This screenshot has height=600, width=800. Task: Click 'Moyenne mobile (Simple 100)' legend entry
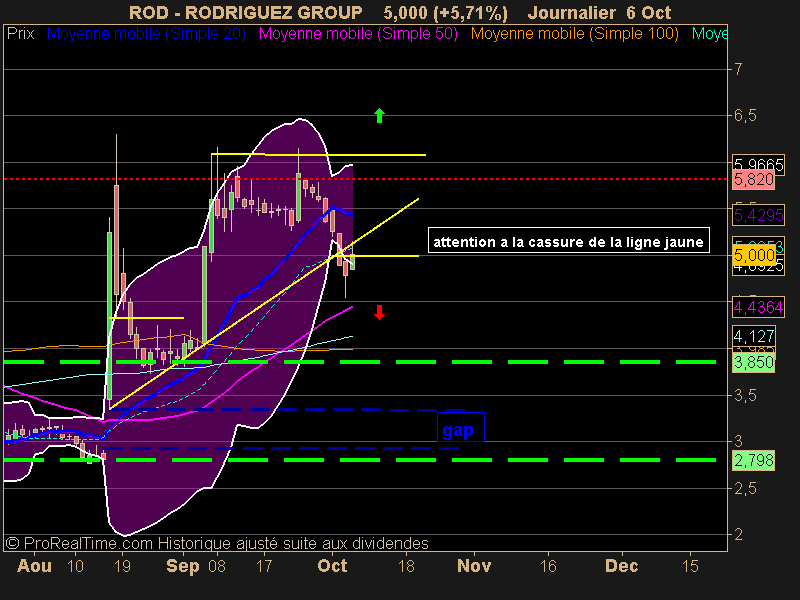[574, 34]
